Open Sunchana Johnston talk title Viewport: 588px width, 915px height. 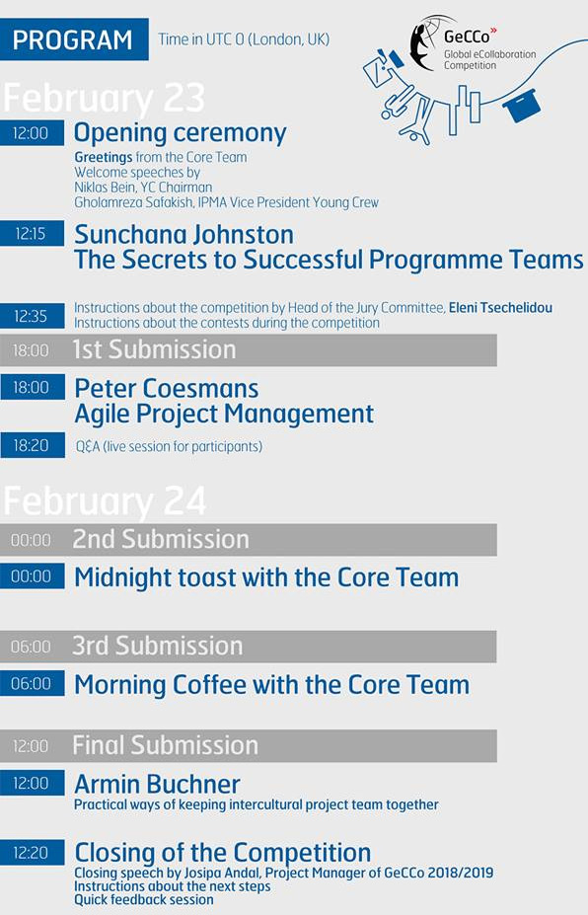point(329,248)
